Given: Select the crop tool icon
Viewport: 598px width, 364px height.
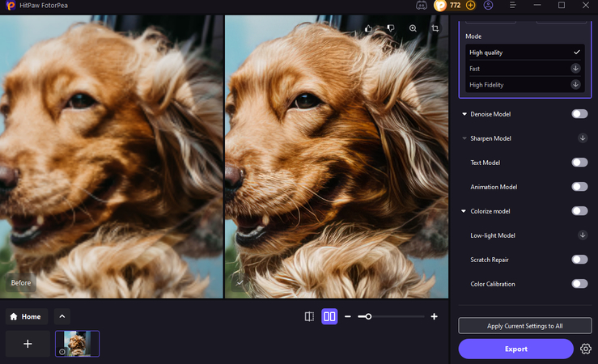Looking at the screenshot, I should coord(435,28).
